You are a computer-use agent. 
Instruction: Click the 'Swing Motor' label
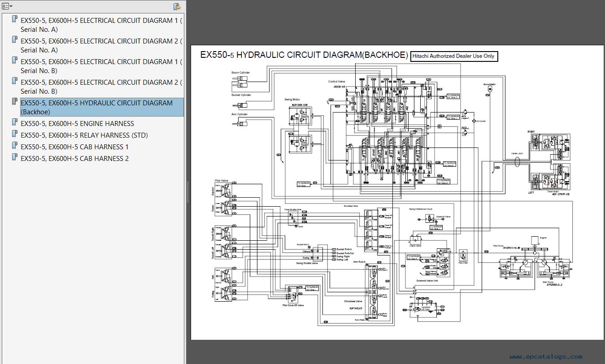tap(292, 100)
